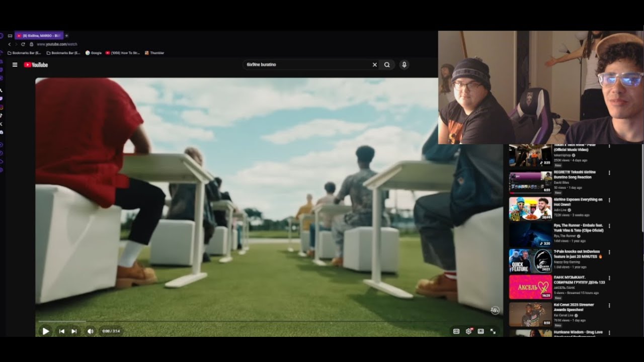This screenshot has width=644, height=362.
Task: Open more options for 'REGRET!!! Tekashi' video
Action: click(x=609, y=172)
